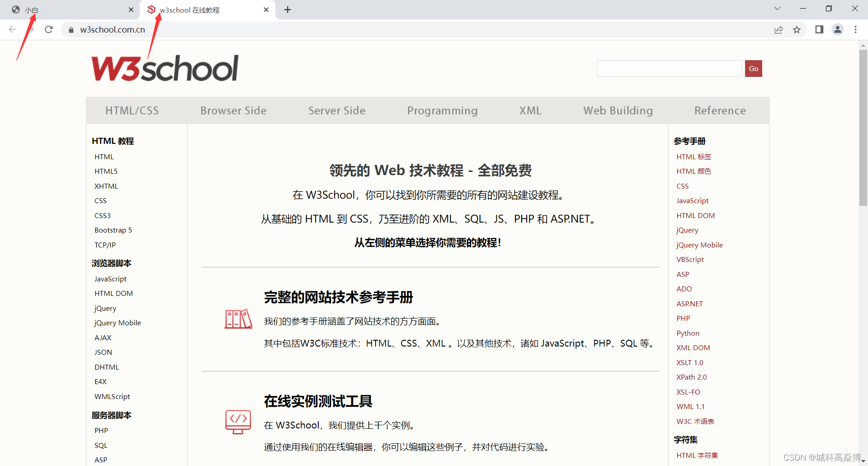
Task: Open PHP link in left sidebar
Action: [101, 430]
